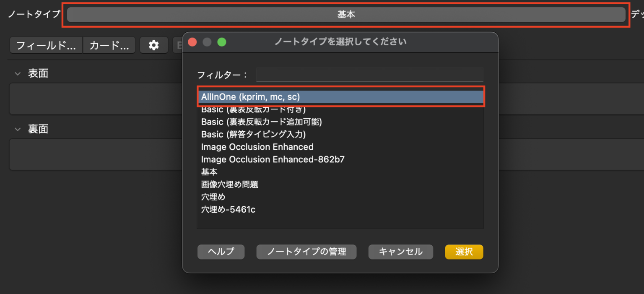Open the ノートタイプ selector showing 基本
Viewport: 644px width, 294px height.
[x=346, y=14]
